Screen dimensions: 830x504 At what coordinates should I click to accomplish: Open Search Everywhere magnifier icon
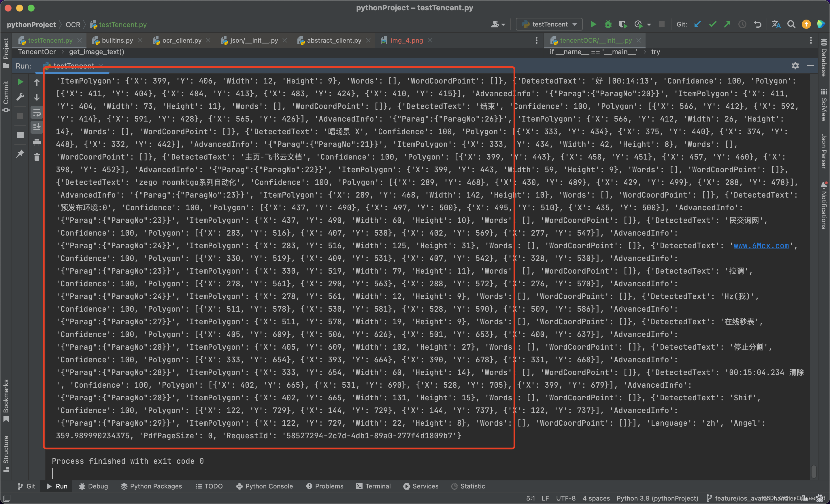click(791, 24)
